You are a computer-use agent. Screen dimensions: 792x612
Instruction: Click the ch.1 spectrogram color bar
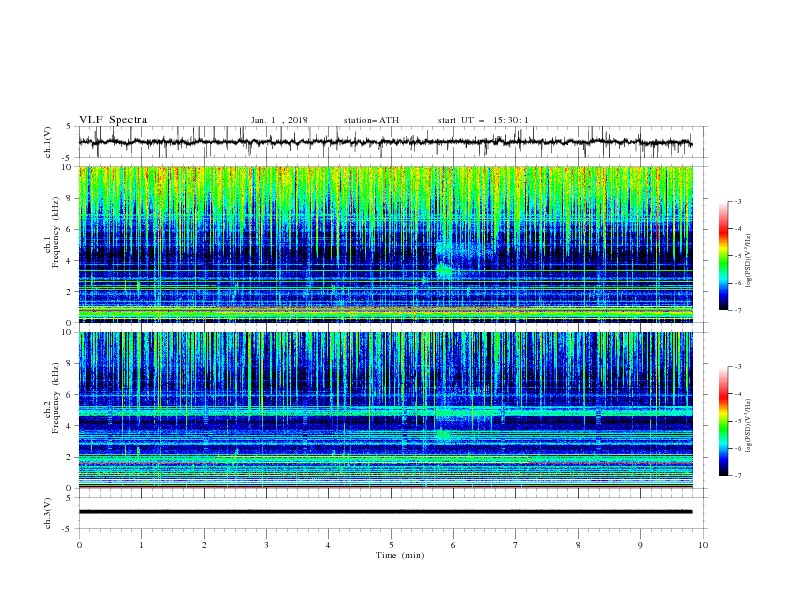point(723,255)
